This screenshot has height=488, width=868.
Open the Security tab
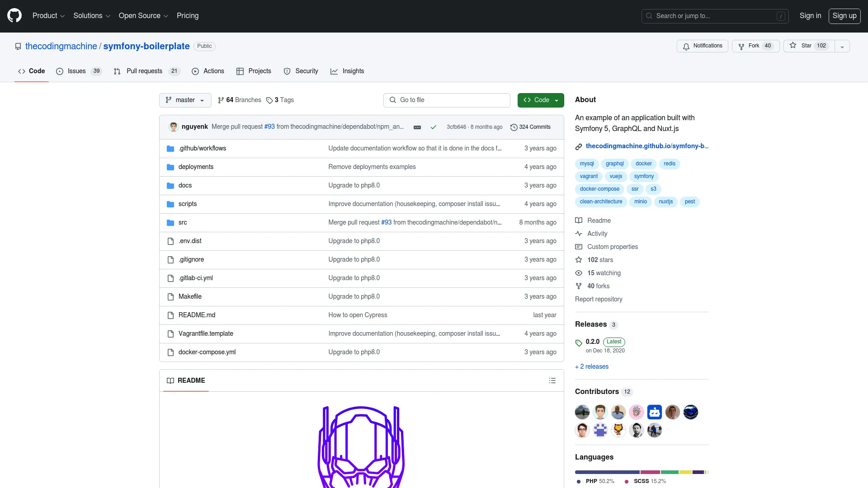coord(301,71)
